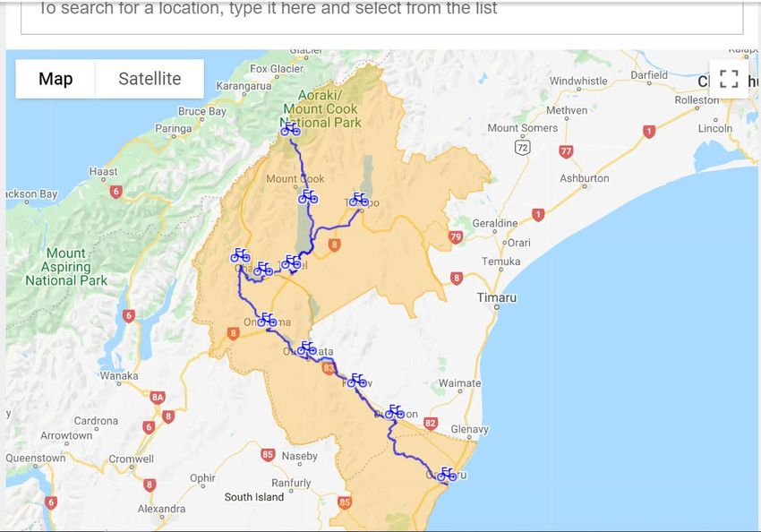
Task: Switch to the Map view
Action: [x=56, y=79]
